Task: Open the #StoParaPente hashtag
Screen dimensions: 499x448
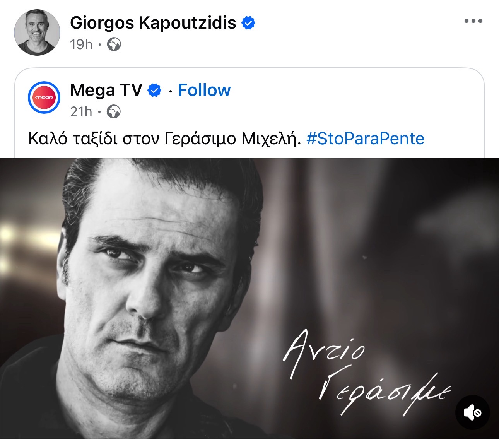Action: (x=366, y=139)
